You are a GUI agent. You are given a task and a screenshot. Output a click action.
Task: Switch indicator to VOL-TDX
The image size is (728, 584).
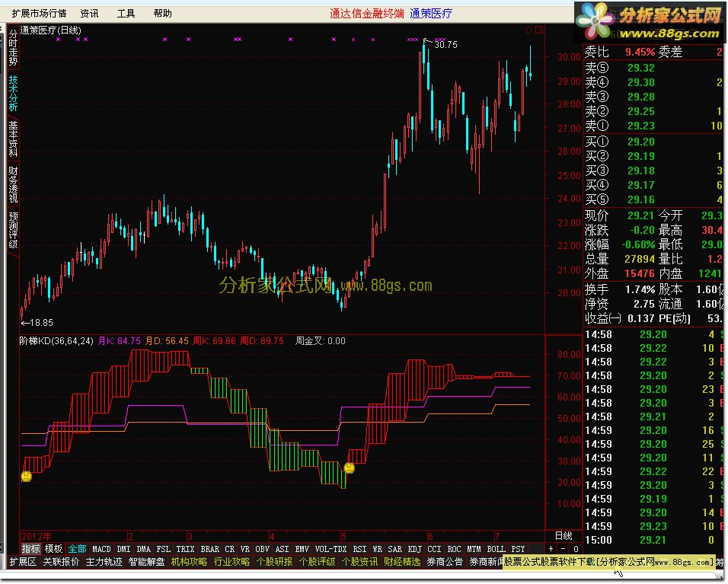tap(330, 549)
